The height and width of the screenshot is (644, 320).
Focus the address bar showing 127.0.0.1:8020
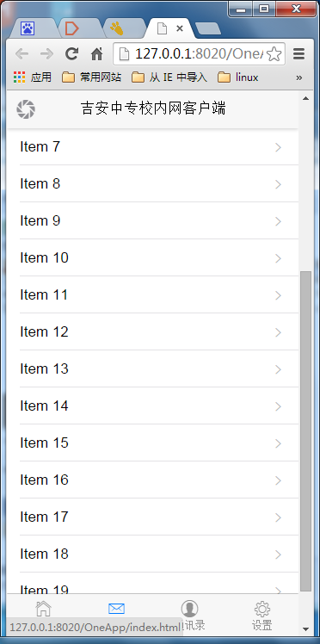point(191,53)
